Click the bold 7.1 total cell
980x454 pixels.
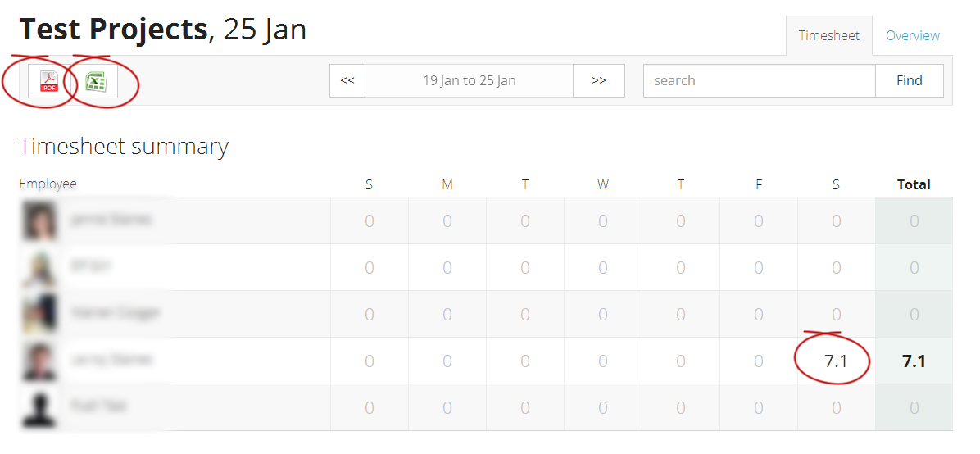(x=914, y=361)
